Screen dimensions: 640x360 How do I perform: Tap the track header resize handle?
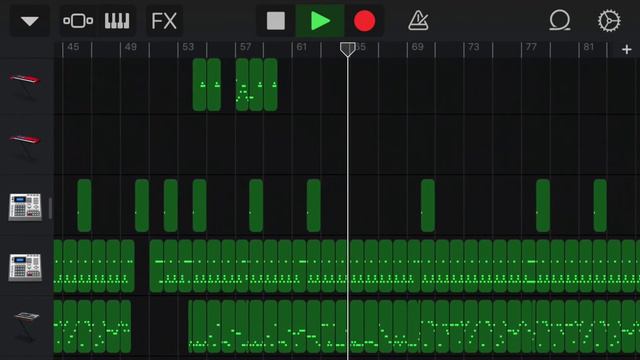coord(50,208)
